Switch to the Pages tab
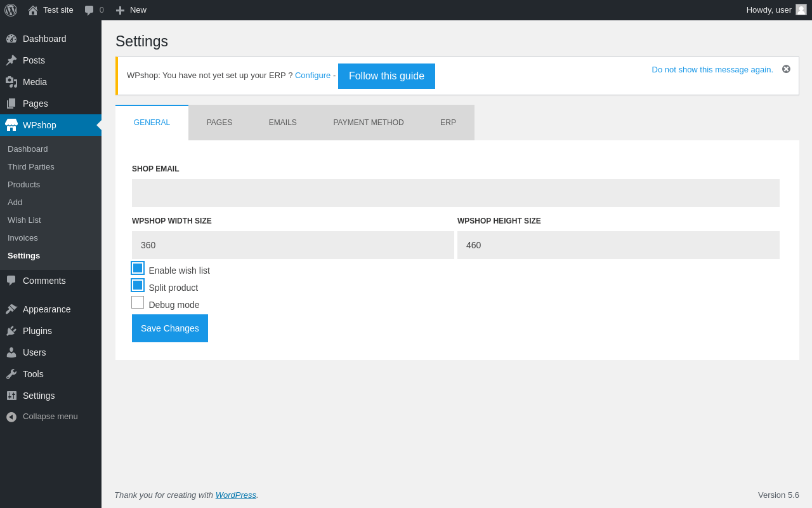The height and width of the screenshot is (508, 812). (219, 123)
